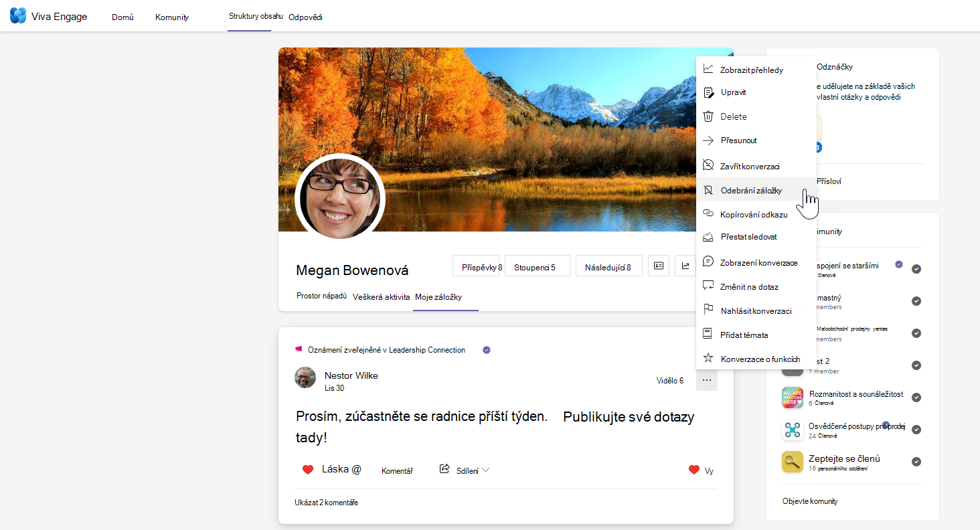Choose Odebrání záložky from context menu

click(x=756, y=191)
